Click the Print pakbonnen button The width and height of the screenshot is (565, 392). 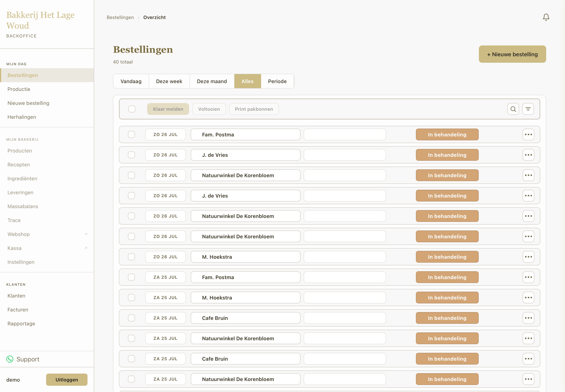click(x=254, y=109)
